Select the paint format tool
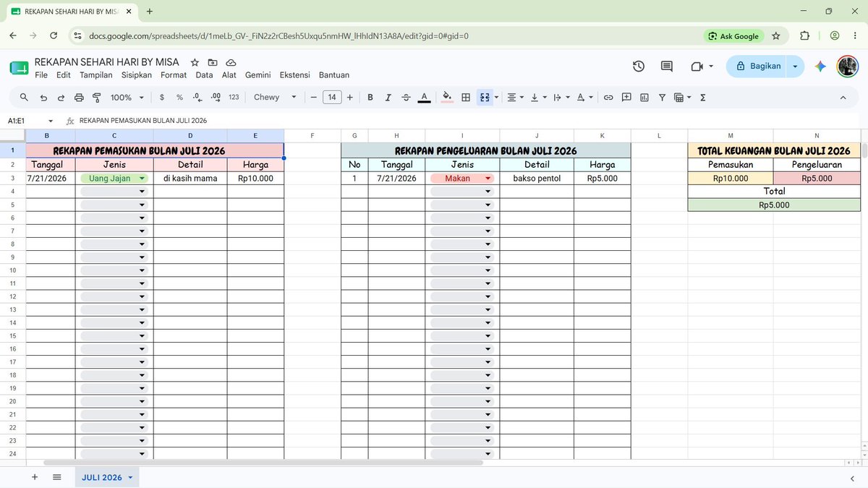The width and height of the screenshot is (868, 488). click(96, 97)
